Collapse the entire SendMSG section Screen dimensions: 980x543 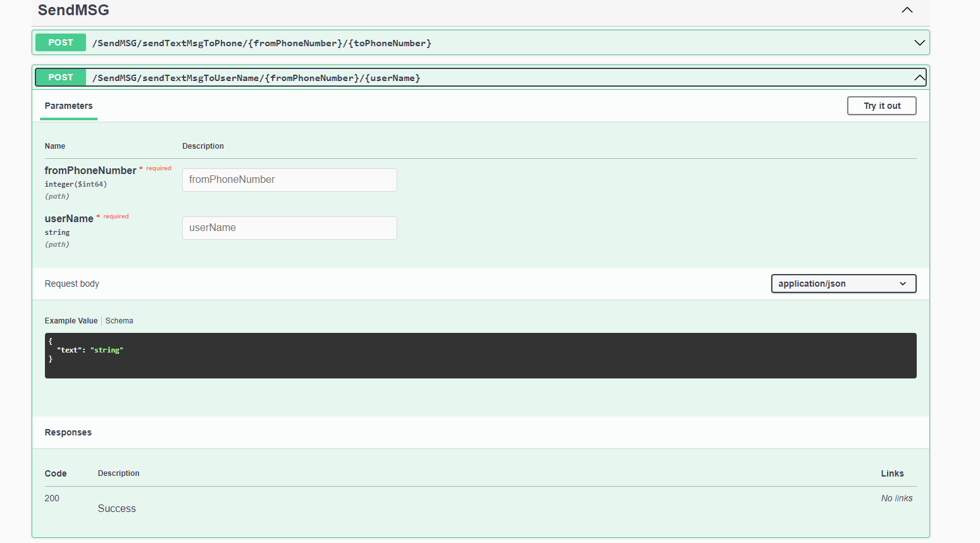pyautogui.click(x=907, y=10)
